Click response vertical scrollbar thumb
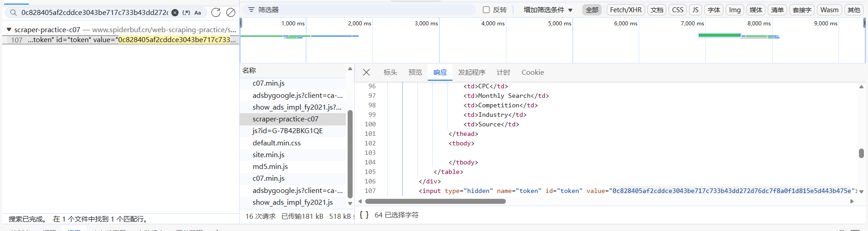Image resolution: width=868 pixels, height=231 pixels. 861,153
